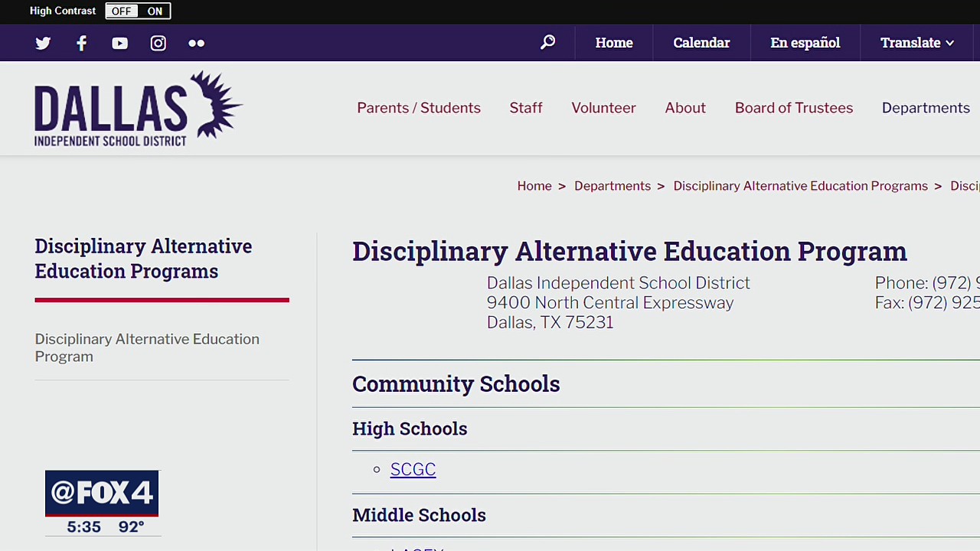Open the Flickr photos icon
The width and height of the screenshot is (980, 551).
[x=196, y=43]
